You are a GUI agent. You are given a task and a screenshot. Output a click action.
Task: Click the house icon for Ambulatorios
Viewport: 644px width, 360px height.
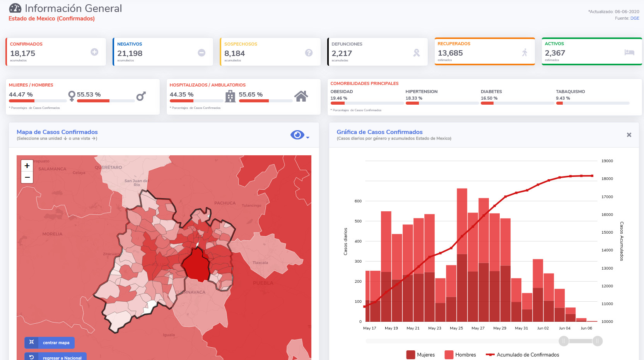tap(301, 96)
